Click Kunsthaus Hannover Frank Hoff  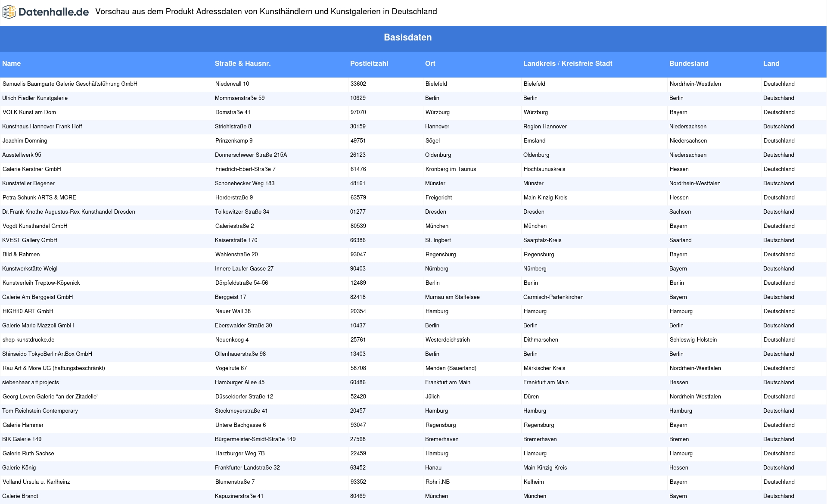[42, 127]
